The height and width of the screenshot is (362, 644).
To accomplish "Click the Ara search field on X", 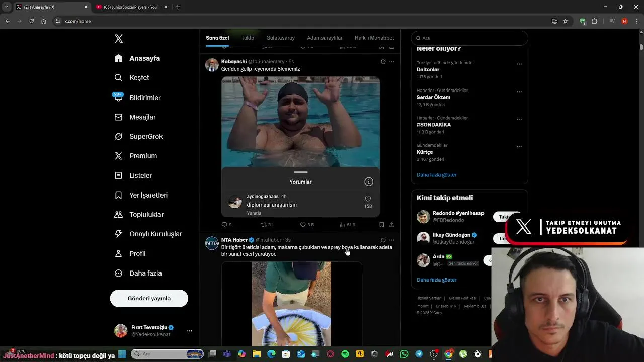I will click(x=469, y=38).
